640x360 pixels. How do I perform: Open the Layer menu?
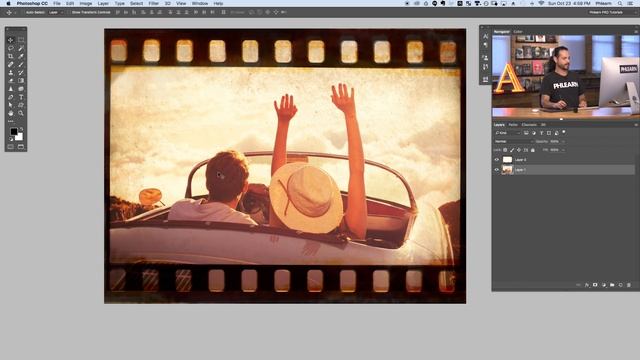[x=103, y=3]
